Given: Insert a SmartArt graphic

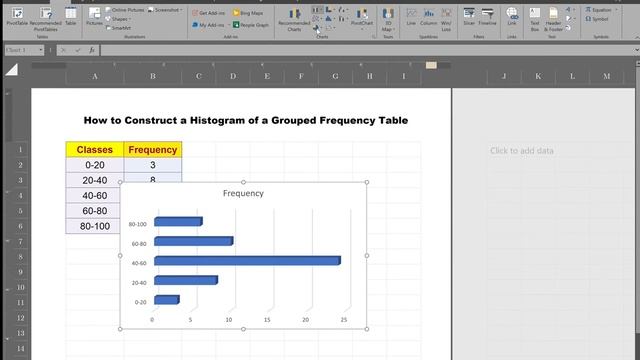Looking at the screenshot, I should coord(118,28).
